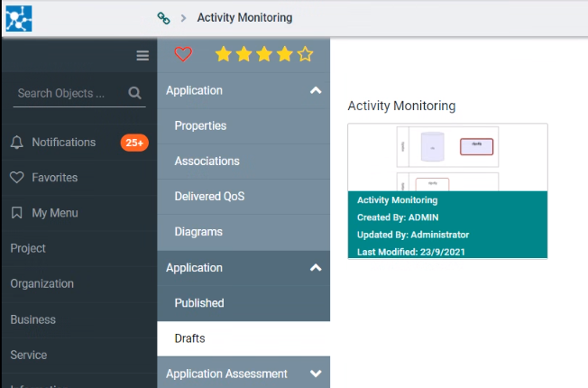Open the Diagrams menu item
Image resolution: width=588 pixels, height=388 pixels.
point(198,232)
